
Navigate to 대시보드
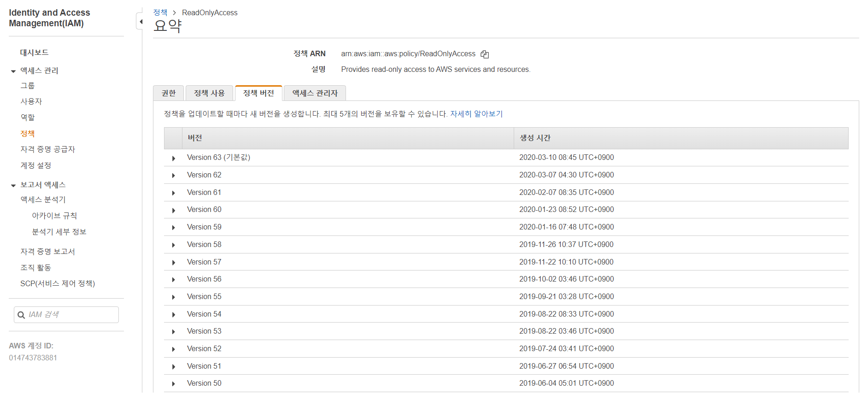[34, 53]
